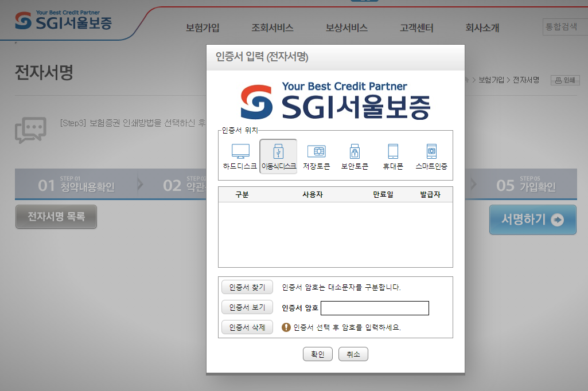Select the 하드디스크 certificate location icon
The image size is (588, 391).
point(240,157)
